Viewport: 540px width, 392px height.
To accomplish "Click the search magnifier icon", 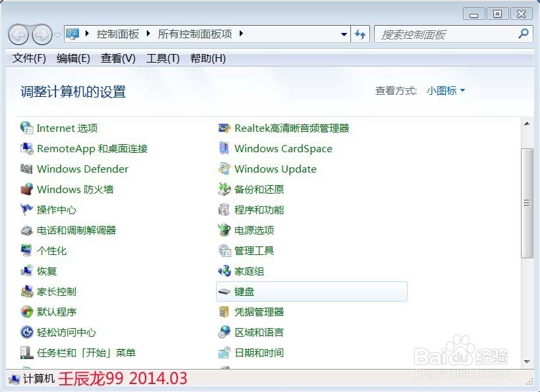I will (x=524, y=34).
